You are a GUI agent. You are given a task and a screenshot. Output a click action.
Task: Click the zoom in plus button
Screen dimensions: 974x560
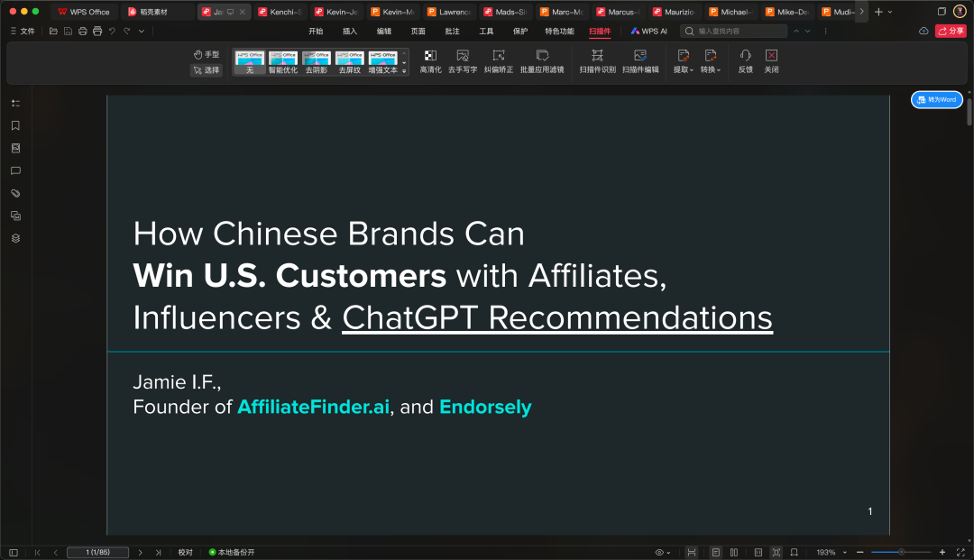(942, 552)
